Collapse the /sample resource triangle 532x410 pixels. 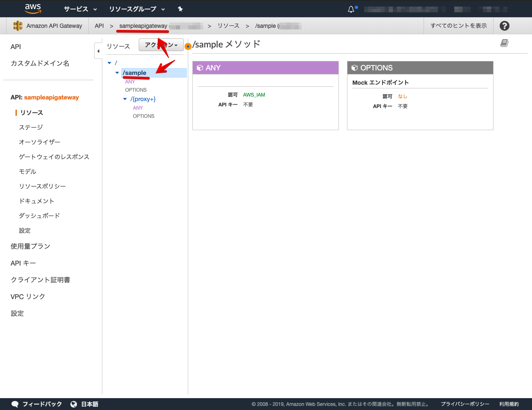117,73
